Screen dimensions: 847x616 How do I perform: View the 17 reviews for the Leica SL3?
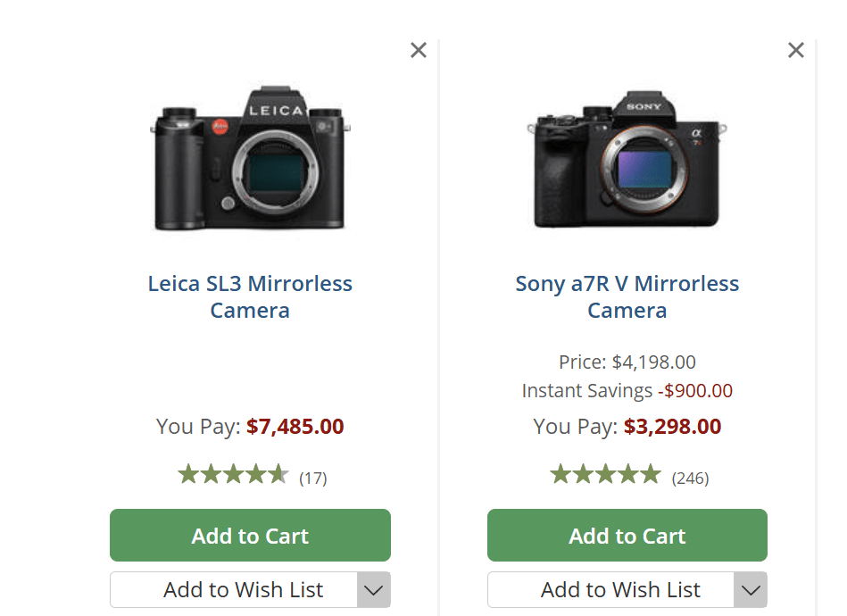(313, 479)
